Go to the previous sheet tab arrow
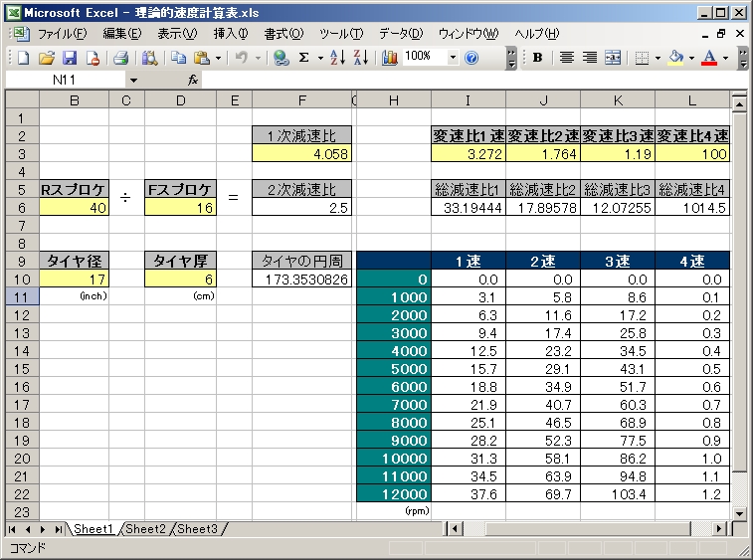This screenshot has width=753, height=560. click(x=28, y=529)
